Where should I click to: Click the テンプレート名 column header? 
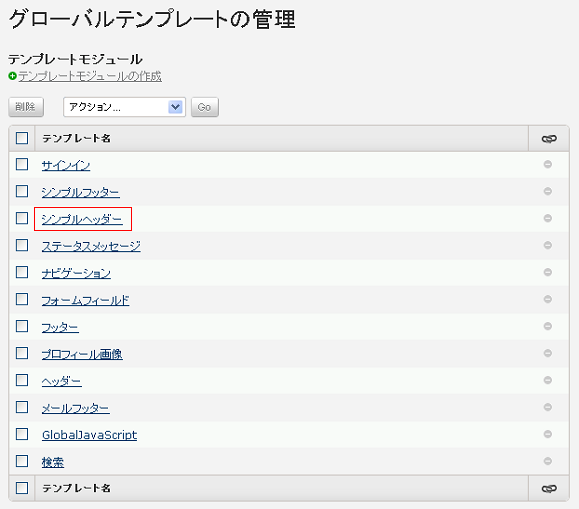(x=76, y=138)
